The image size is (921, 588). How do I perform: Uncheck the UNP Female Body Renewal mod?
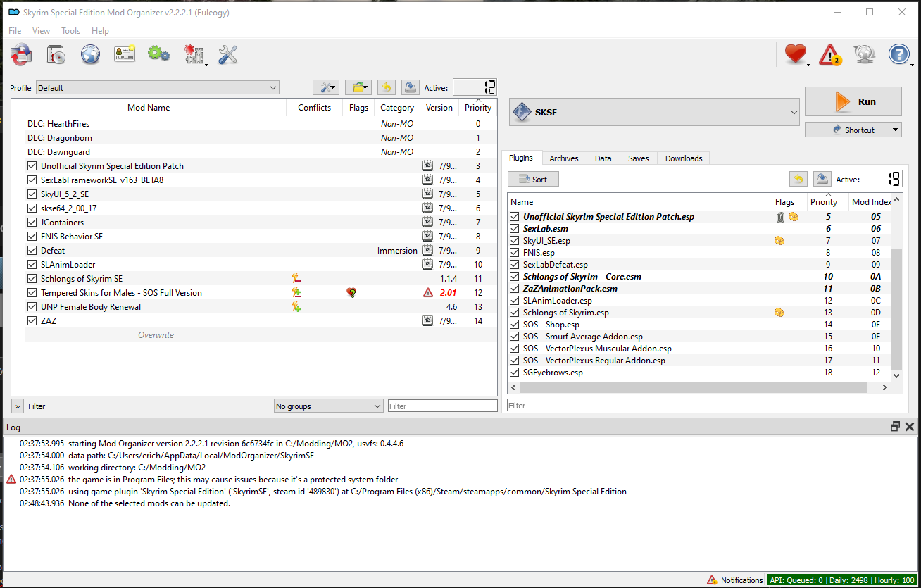pyautogui.click(x=32, y=307)
